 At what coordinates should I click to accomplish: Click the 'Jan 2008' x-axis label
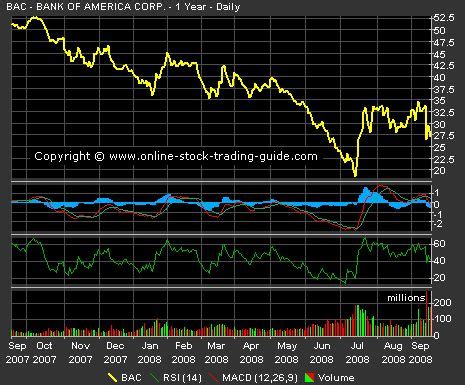pos(150,353)
